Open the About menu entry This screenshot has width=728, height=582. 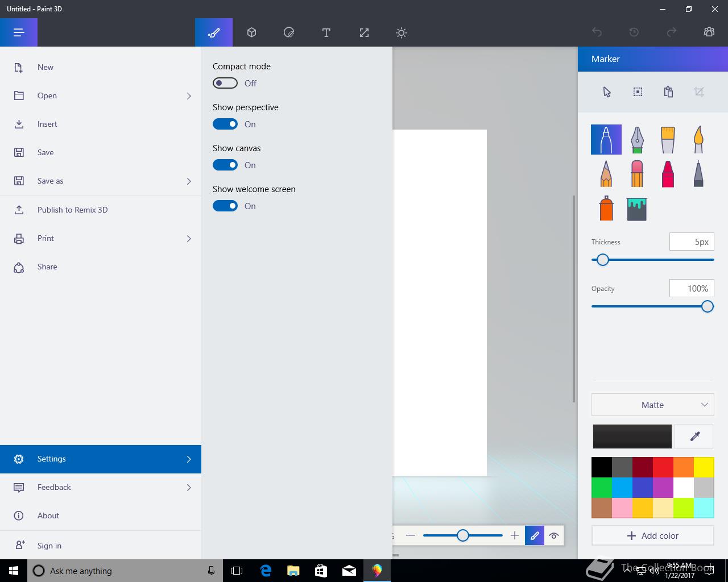pos(101,516)
